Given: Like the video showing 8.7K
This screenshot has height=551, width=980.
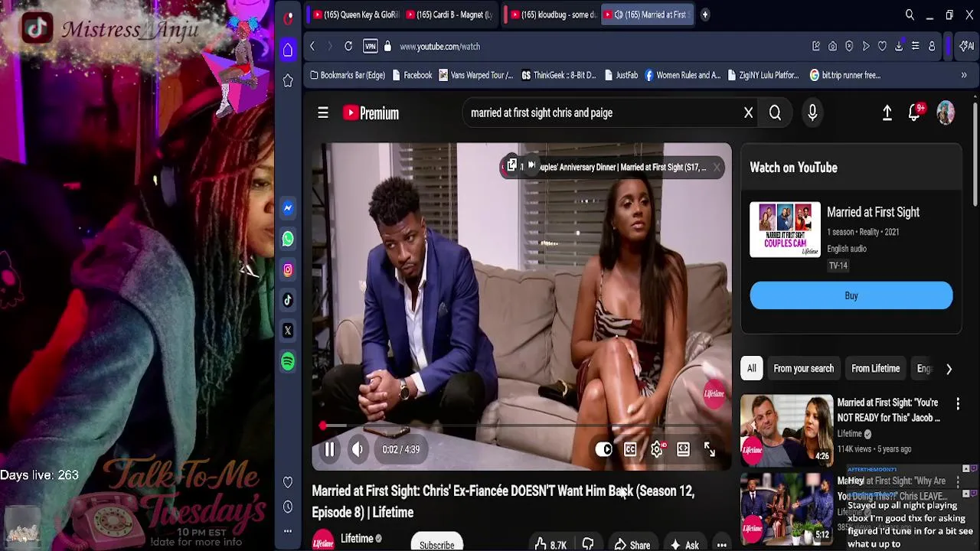Looking at the screenshot, I should coord(551,544).
